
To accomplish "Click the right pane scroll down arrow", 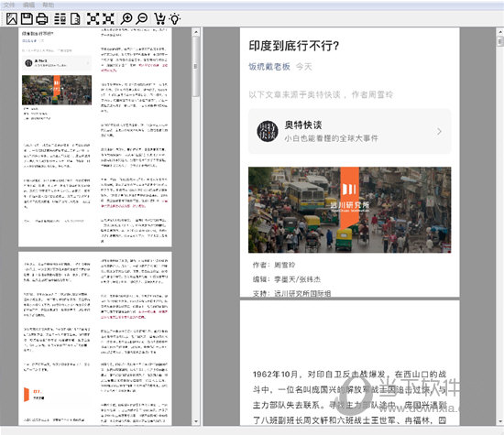I will click(500, 421).
